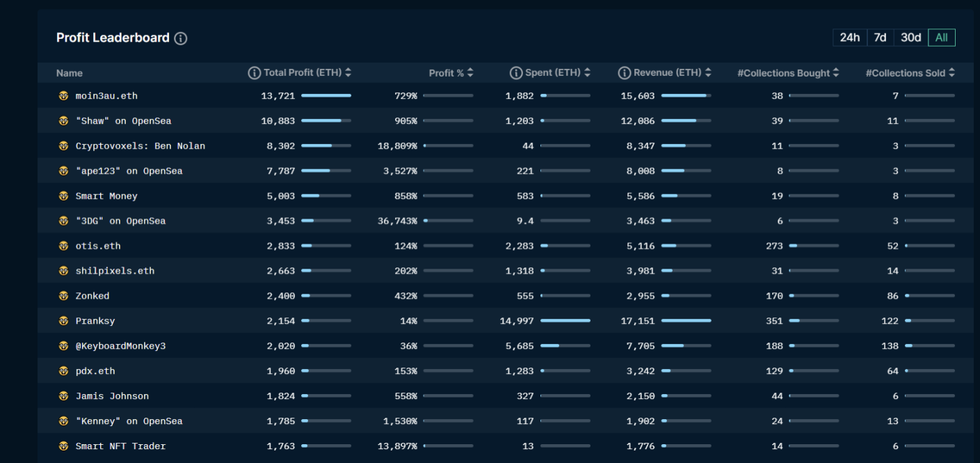Click the avatar icon beside Zonked
Image resolution: width=980 pixels, height=463 pixels.
tap(63, 296)
